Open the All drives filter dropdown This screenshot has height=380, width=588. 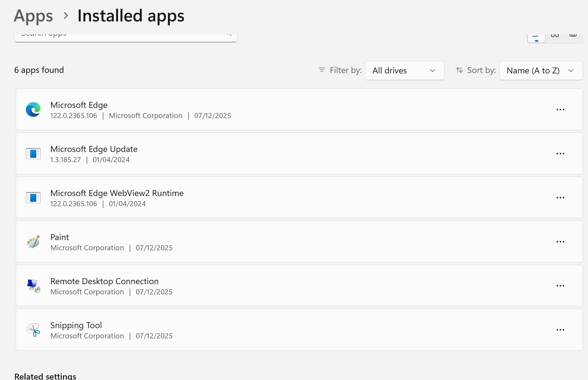(405, 71)
